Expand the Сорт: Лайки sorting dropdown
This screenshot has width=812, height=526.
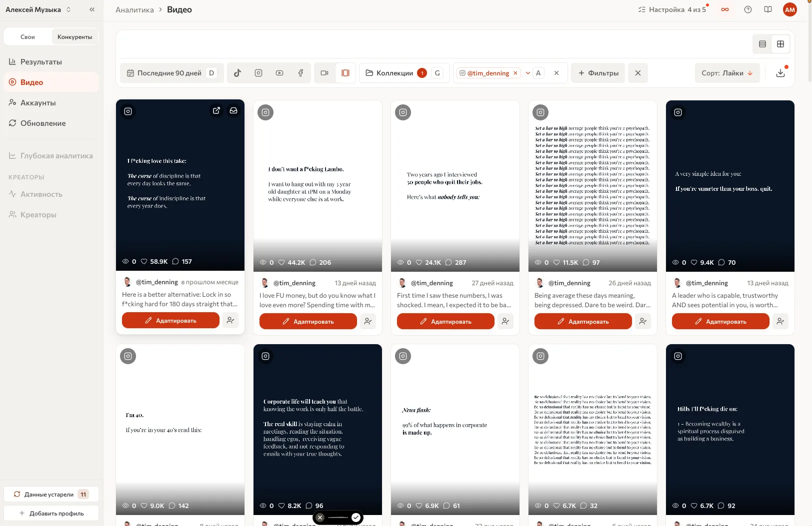point(727,73)
